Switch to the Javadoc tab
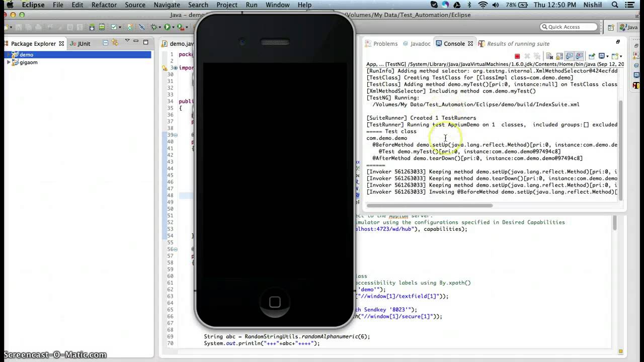The height and width of the screenshot is (362, 644). pyautogui.click(x=417, y=44)
